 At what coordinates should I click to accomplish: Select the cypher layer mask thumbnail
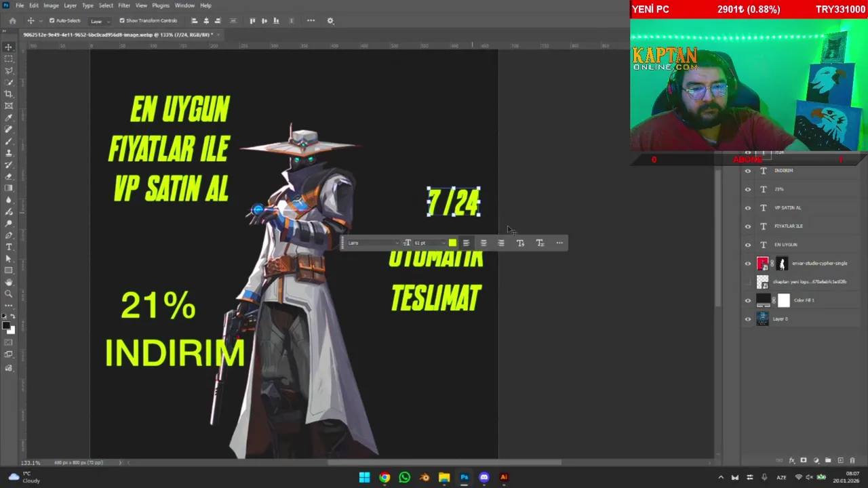point(782,264)
